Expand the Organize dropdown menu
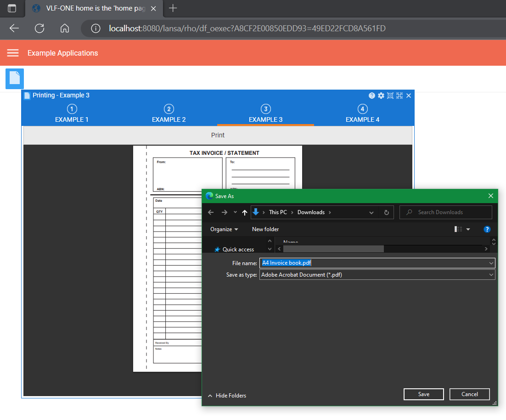The width and height of the screenshot is (506, 420). coord(224,229)
